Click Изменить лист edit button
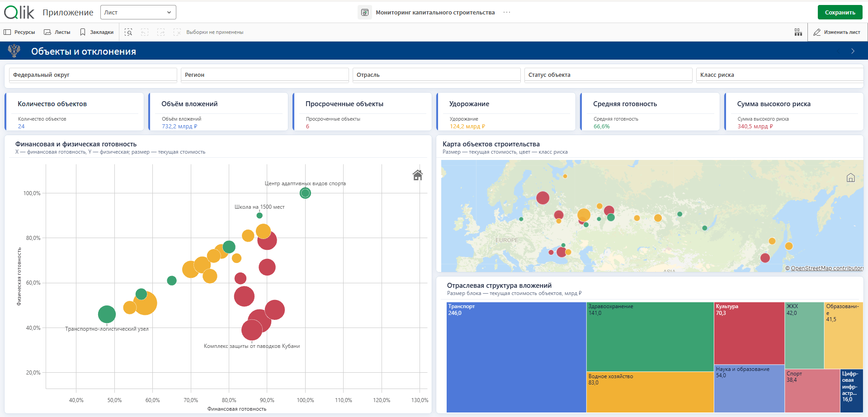The width and height of the screenshot is (868, 417). click(x=837, y=32)
